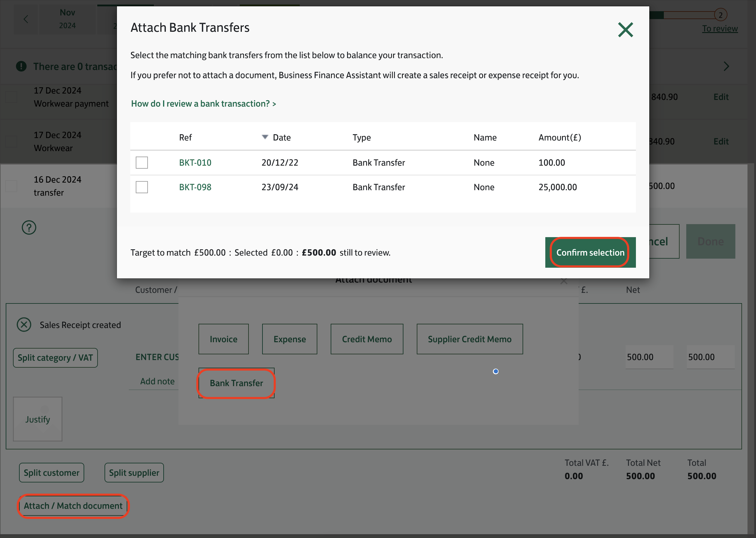Viewport: 756px width, 538px height.
Task: Sort by the Date column arrow
Action: pyautogui.click(x=265, y=137)
